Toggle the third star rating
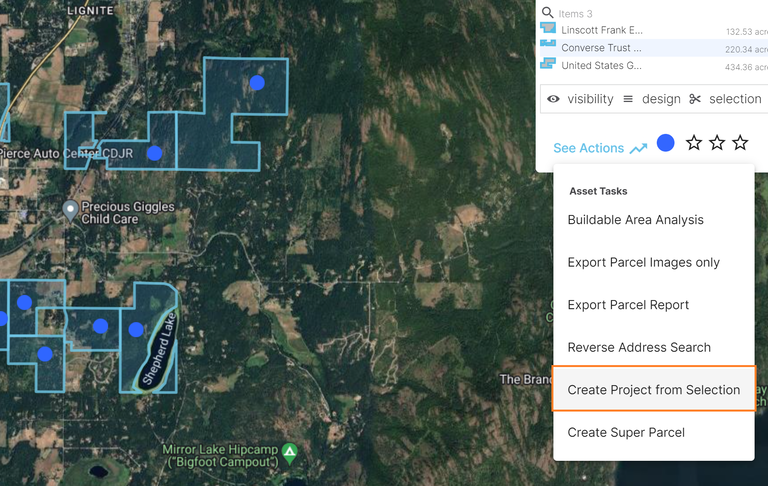This screenshot has height=486, width=768. click(x=740, y=143)
